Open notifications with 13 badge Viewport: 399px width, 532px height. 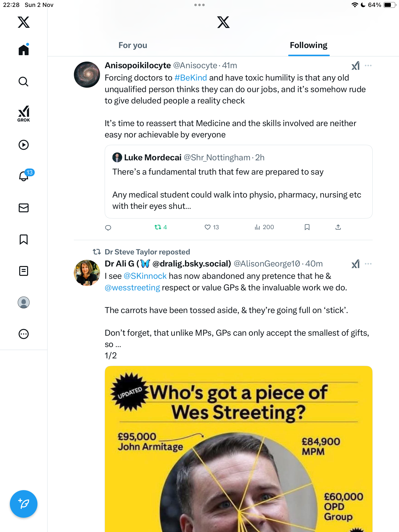point(24,176)
